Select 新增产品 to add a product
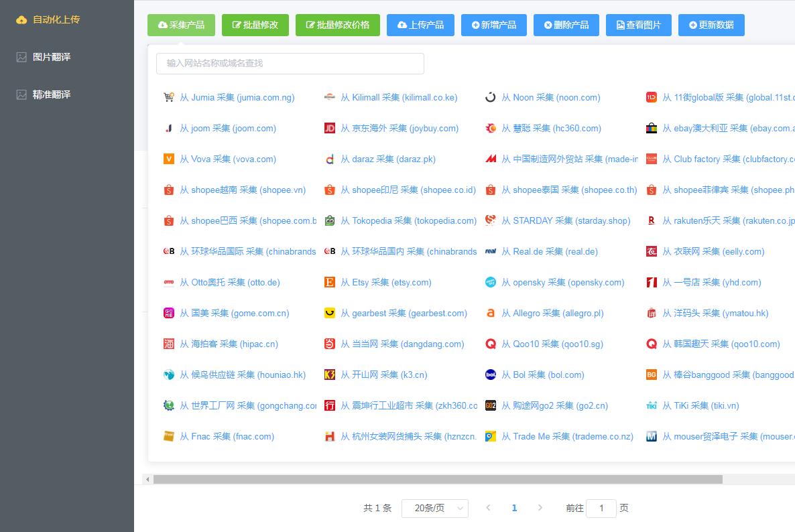 pyautogui.click(x=494, y=25)
